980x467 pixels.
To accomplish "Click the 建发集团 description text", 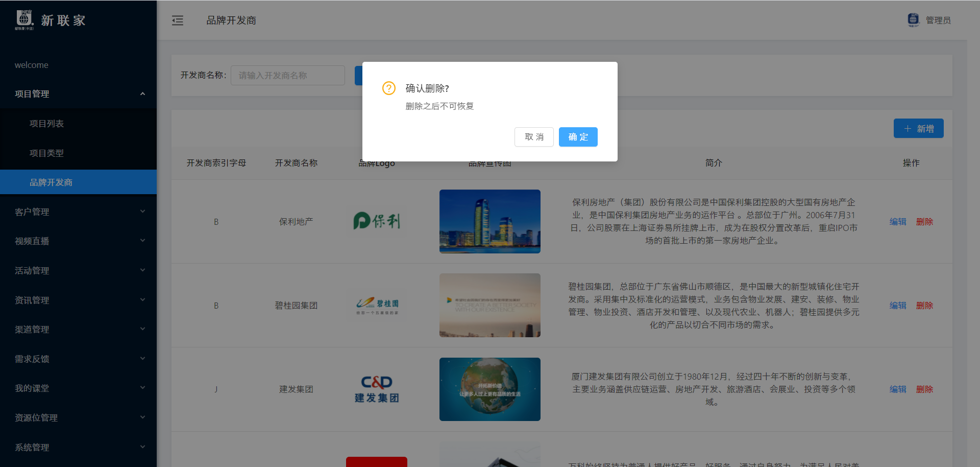I will click(x=714, y=389).
